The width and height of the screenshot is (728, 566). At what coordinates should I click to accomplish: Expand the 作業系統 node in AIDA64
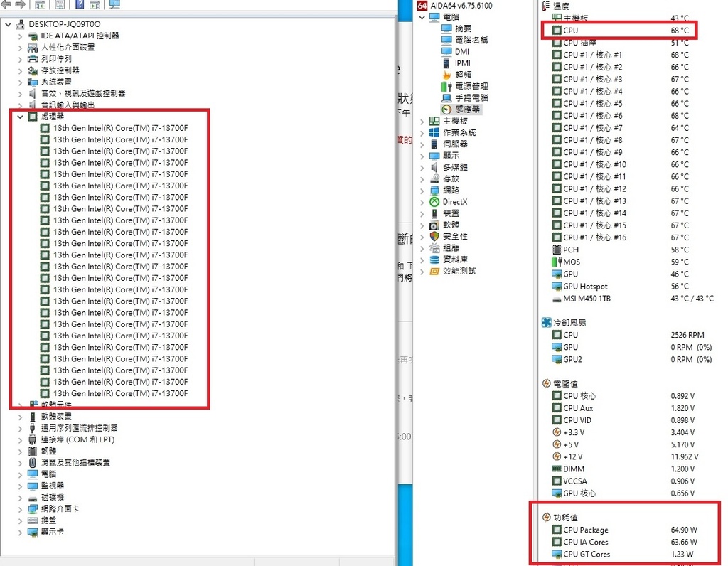pyautogui.click(x=422, y=133)
